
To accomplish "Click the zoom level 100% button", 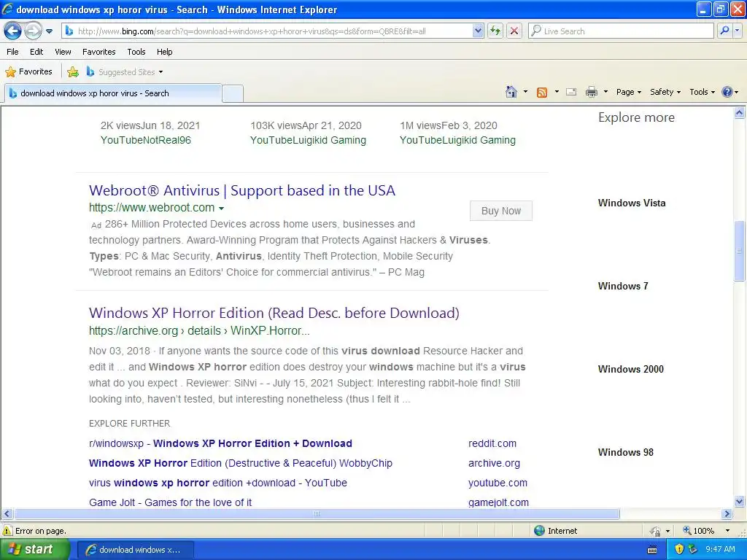I will point(699,531).
